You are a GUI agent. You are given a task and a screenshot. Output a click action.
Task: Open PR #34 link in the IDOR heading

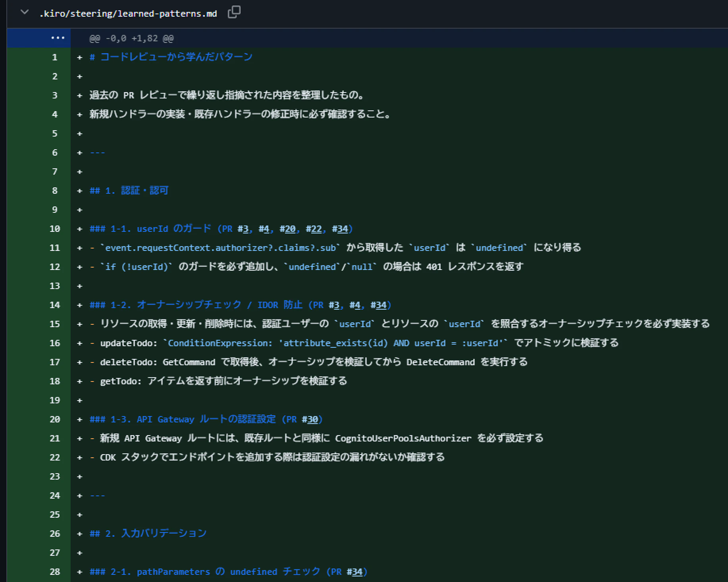click(379, 305)
